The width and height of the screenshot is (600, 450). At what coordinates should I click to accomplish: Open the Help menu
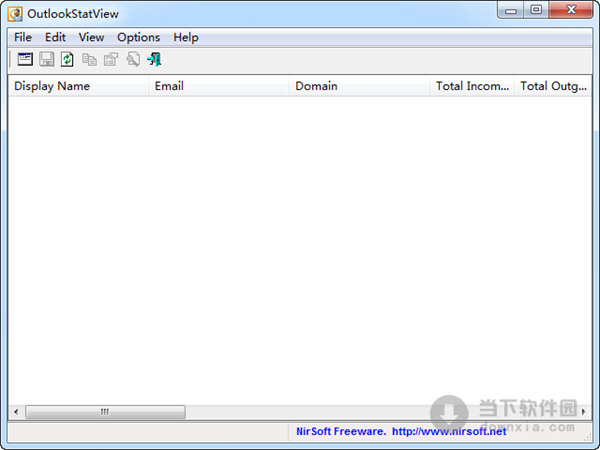(186, 38)
